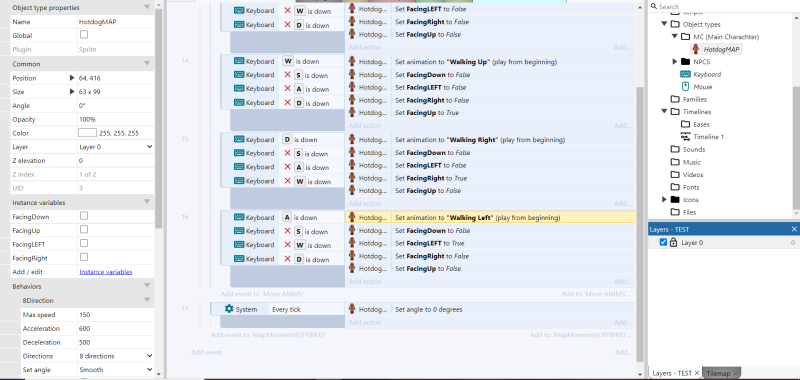The height and width of the screenshot is (380, 800).
Task: Click the Sounds folder icon
Action: [675, 149]
